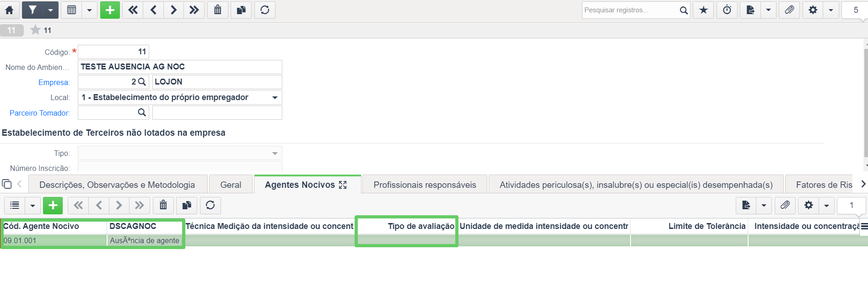Edit the Nome do Ambiente field
868x287 pixels.
[x=180, y=67]
